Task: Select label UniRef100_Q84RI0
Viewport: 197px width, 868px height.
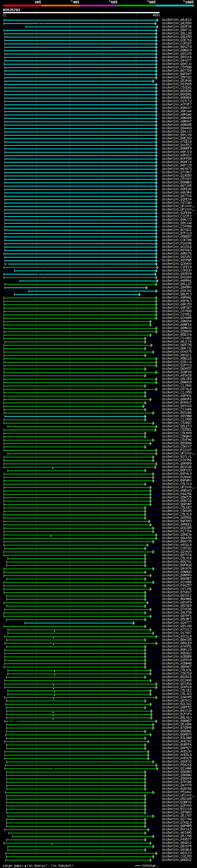Action: pyautogui.click(x=177, y=843)
